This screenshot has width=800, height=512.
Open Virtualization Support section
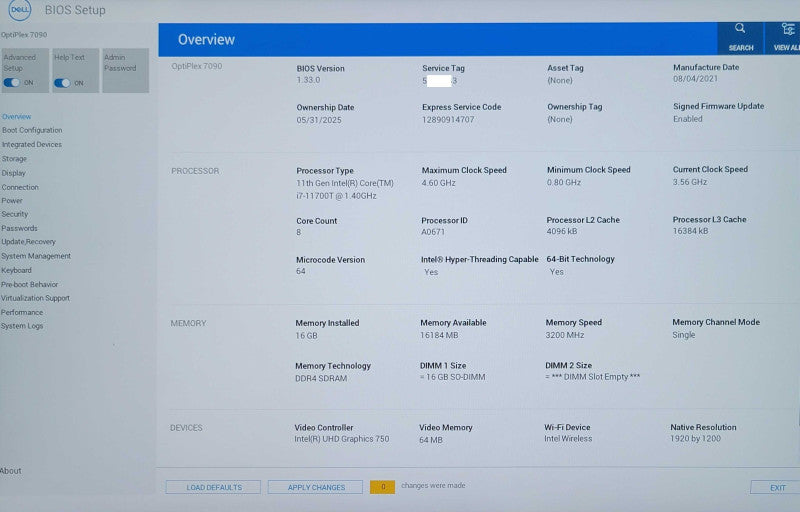pyautogui.click(x=35, y=298)
